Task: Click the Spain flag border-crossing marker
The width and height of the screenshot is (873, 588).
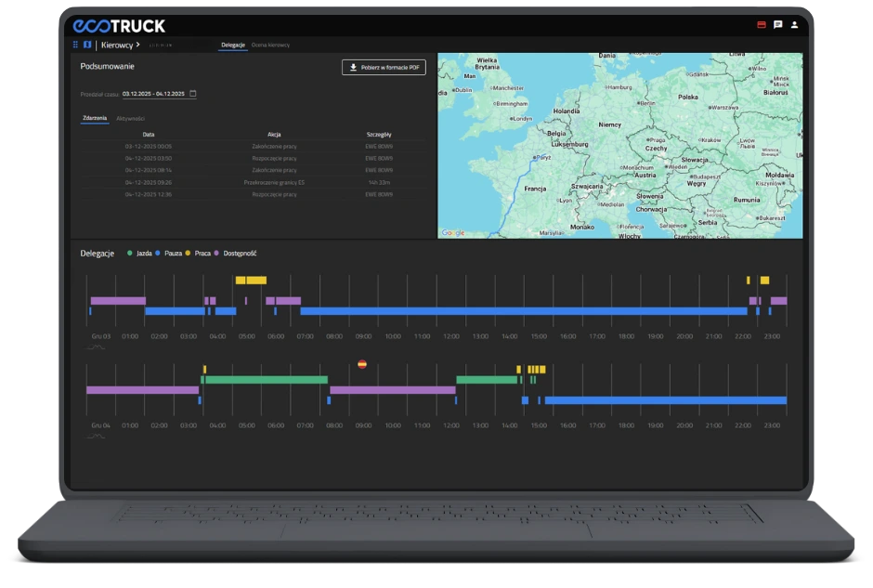Action: [x=362, y=364]
